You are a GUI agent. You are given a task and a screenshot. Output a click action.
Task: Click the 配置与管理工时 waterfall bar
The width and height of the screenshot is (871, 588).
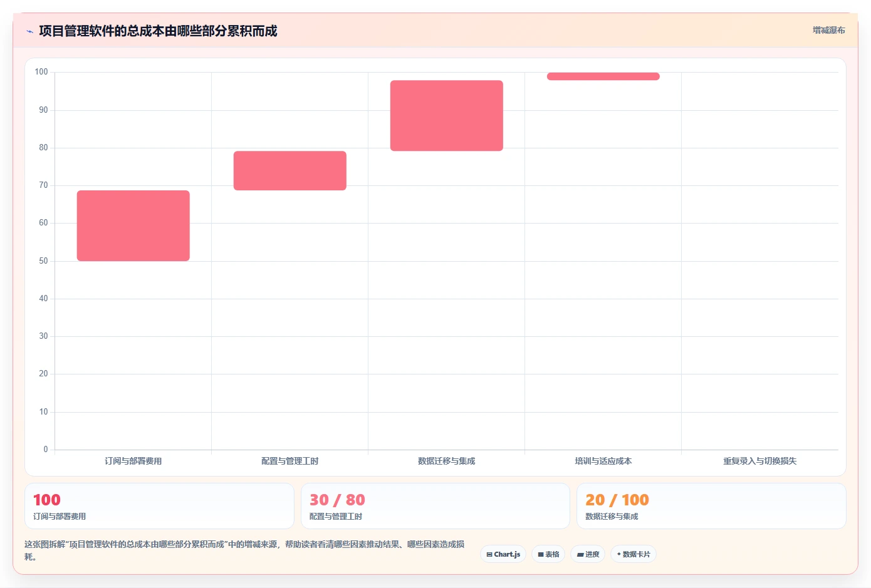290,170
